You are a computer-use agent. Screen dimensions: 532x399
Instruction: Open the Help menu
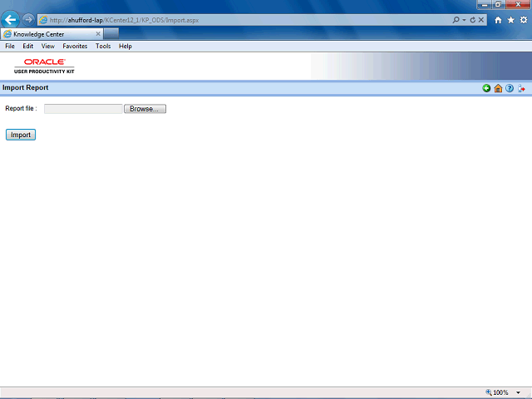point(126,47)
